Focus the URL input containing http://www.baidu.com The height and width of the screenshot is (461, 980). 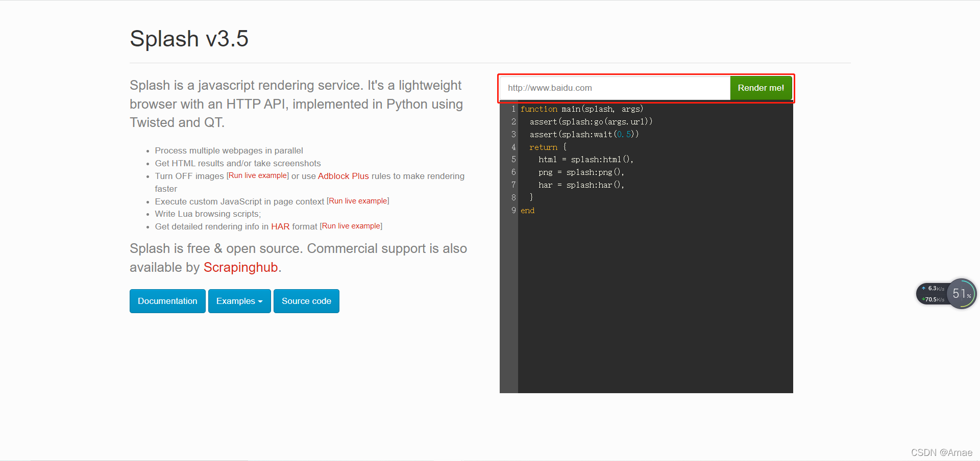click(615, 88)
